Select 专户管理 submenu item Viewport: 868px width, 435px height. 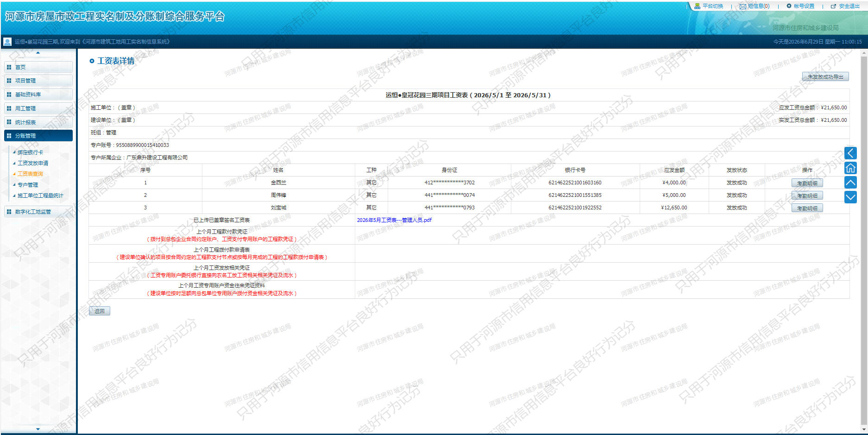pyautogui.click(x=28, y=185)
